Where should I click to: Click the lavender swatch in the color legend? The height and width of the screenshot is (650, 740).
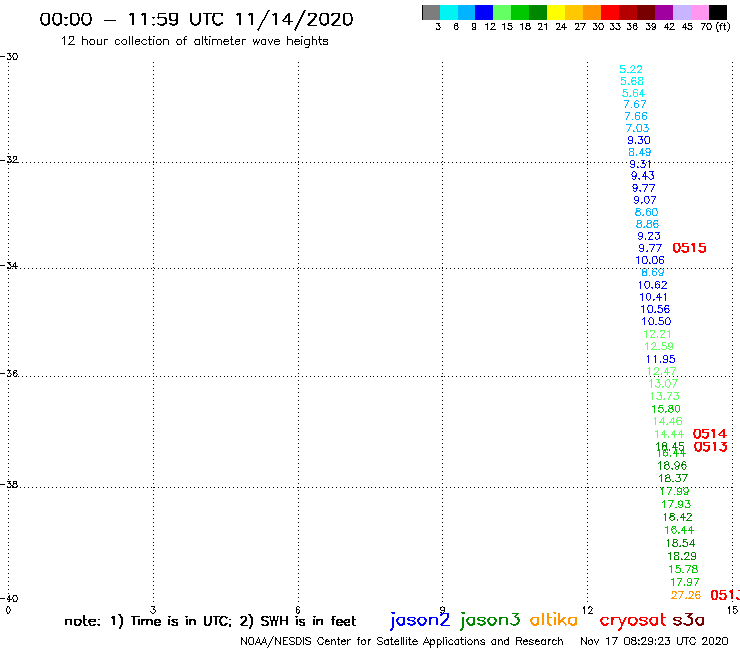point(682,12)
